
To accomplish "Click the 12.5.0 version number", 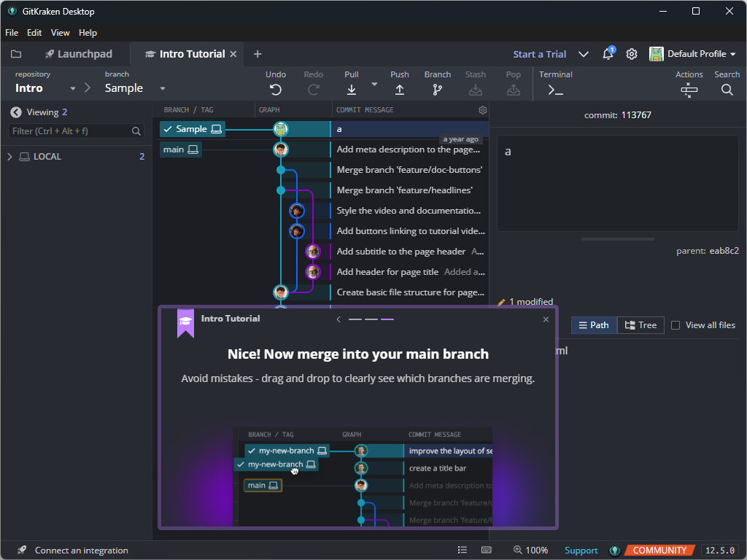I will pyautogui.click(x=719, y=551).
